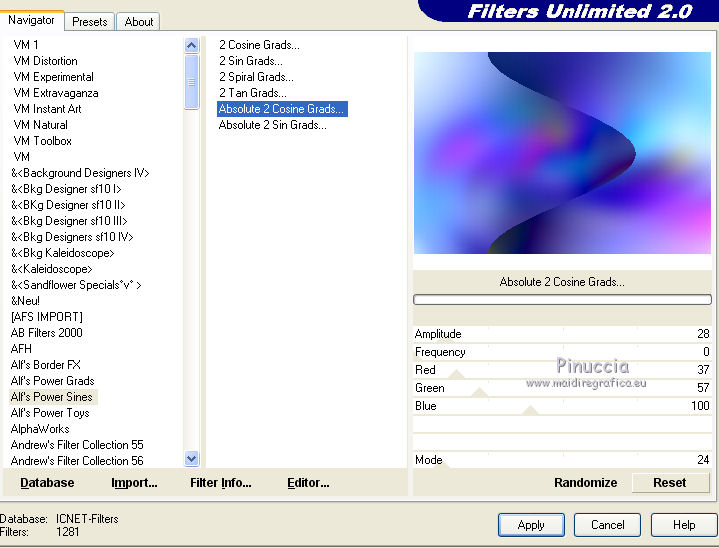The image size is (719, 548).
Task: Select the [AFS IMPORT] category
Action: [47, 317]
